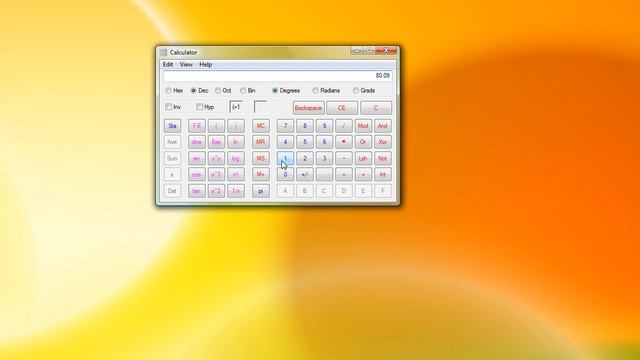Click digit 9 on the keypad
Image resolution: width=640 pixels, height=360 pixels.
click(x=324, y=126)
